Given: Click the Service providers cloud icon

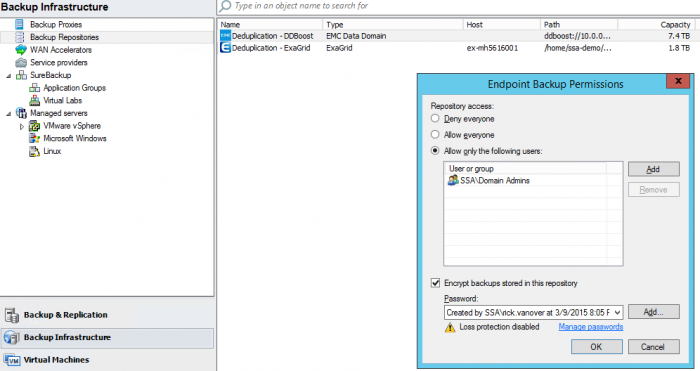Looking at the screenshot, I should (21, 63).
